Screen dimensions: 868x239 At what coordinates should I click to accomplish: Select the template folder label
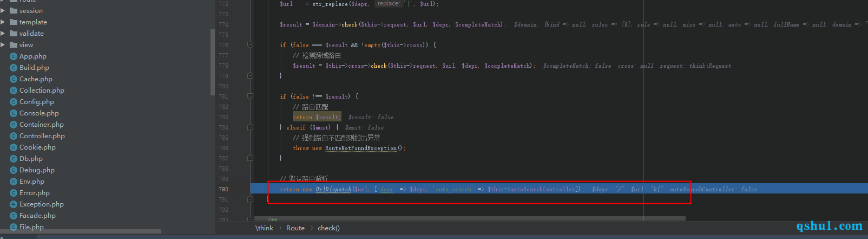tap(33, 22)
